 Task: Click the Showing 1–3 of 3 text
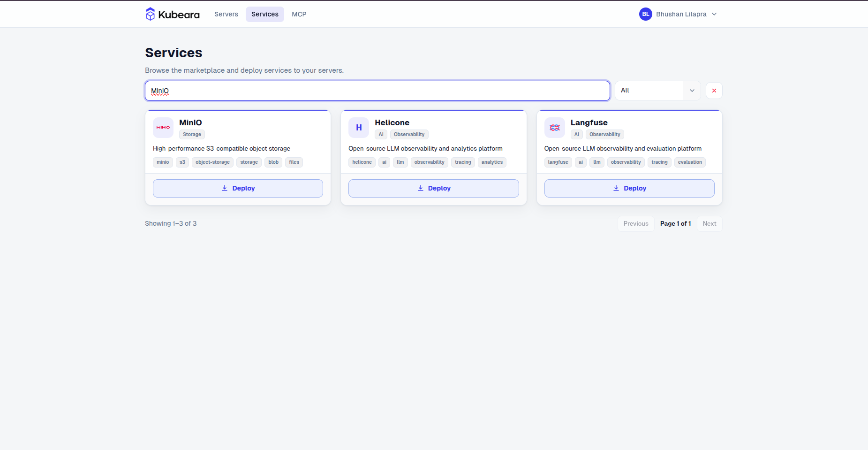click(171, 224)
